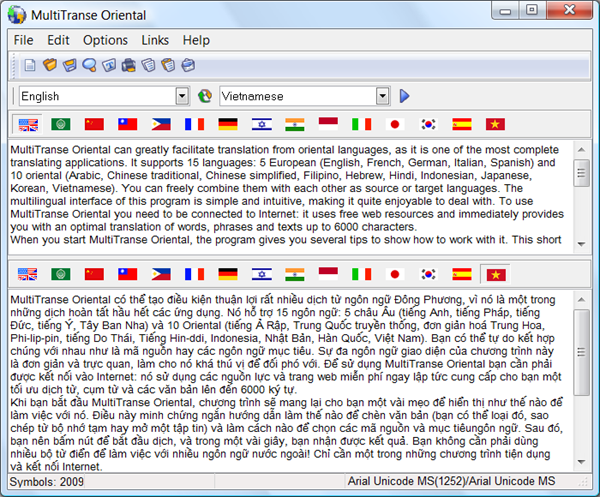
Task: Open the Vietnamese target language dropdown
Action: [382, 96]
